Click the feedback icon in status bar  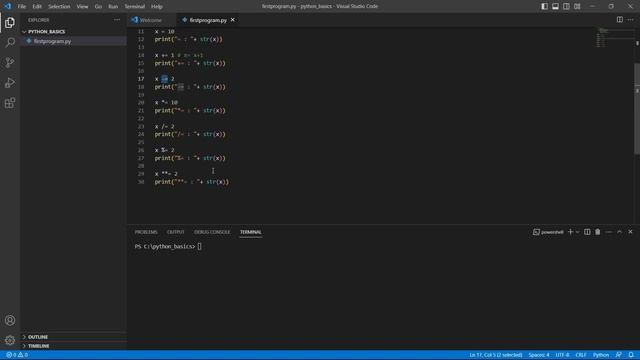pyautogui.click(x=619, y=355)
